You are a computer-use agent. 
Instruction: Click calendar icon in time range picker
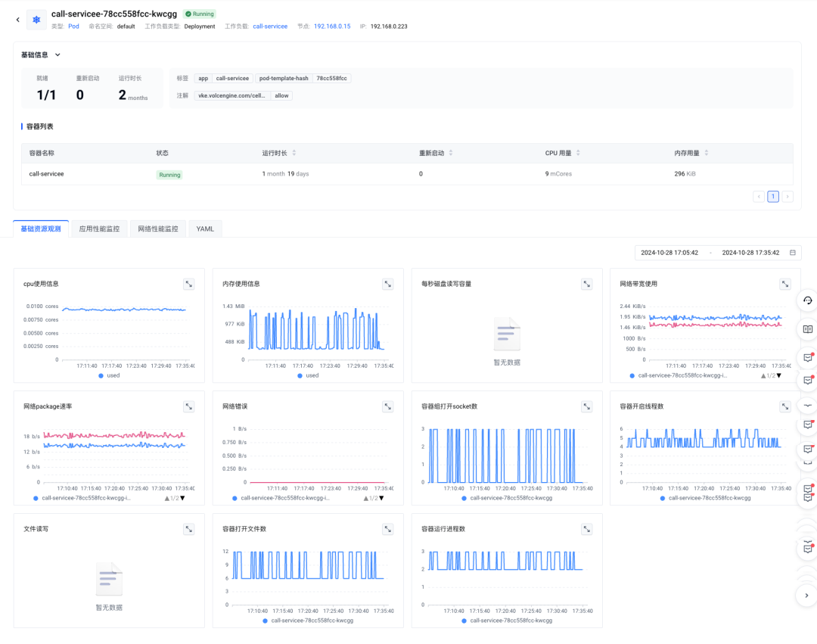click(x=792, y=253)
